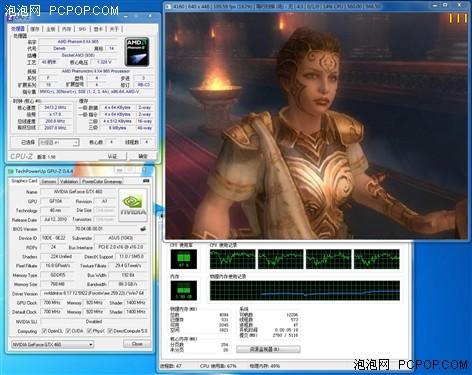Save BIOS using the chip icon
This screenshot has height=375, width=472.
pyautogui.click(x=143, y=229)
